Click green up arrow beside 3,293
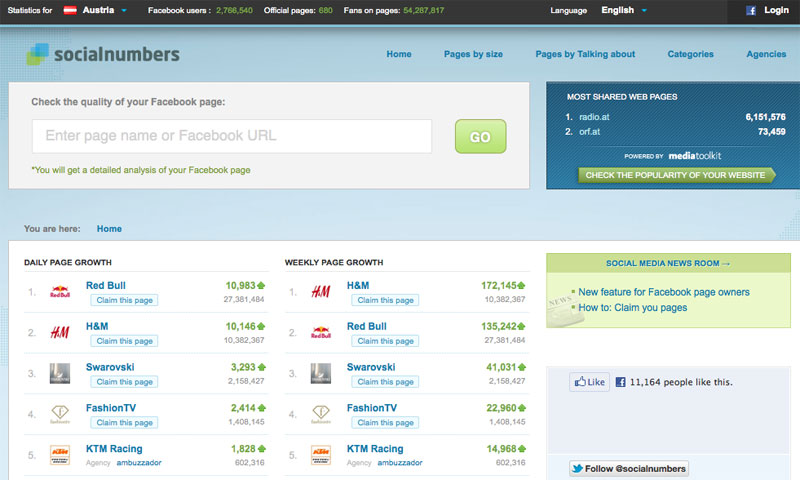The height and width of the screenshot is (480, 800). click(x=261, y=367)
